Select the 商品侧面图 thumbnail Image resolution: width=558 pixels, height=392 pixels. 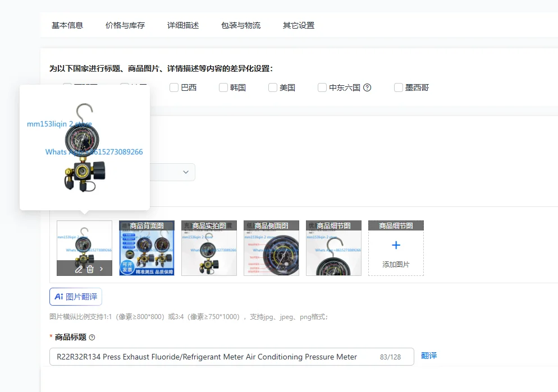[271, 248]
